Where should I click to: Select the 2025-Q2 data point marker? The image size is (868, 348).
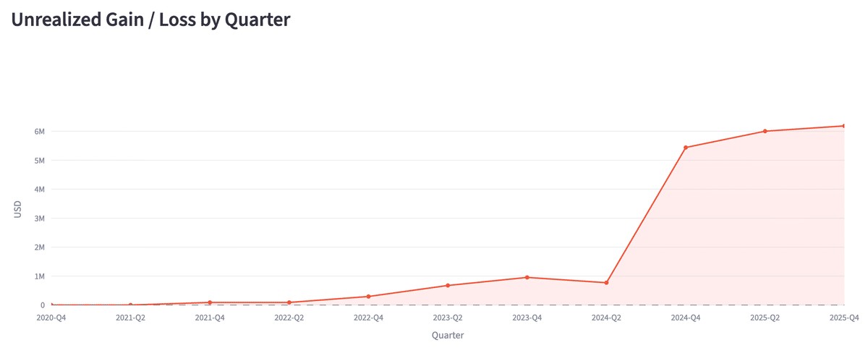pyautogui.click(x=765, y=131)
